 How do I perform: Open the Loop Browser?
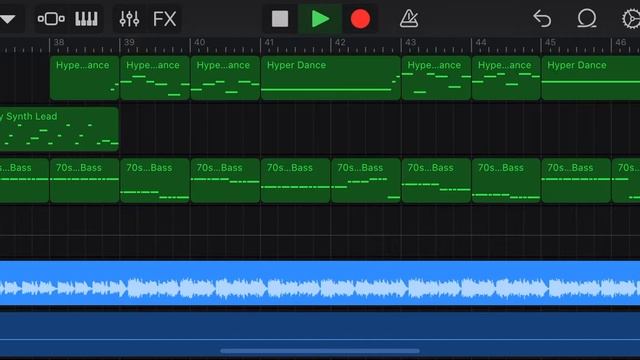click(587, 19)
